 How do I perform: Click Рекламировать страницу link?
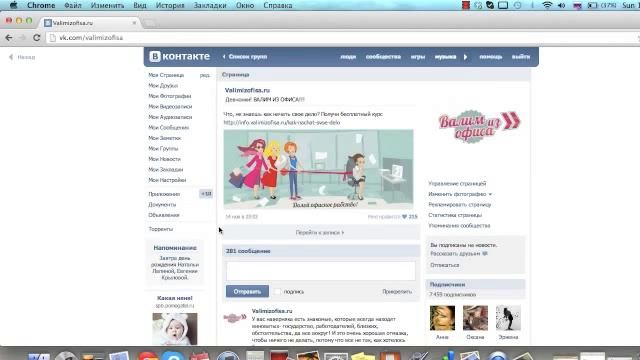point(460,205)
